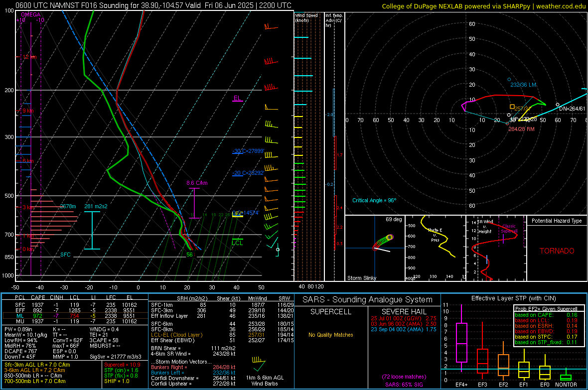Click the STP (cin) = 1.6 parameter

tap(121, 370)
